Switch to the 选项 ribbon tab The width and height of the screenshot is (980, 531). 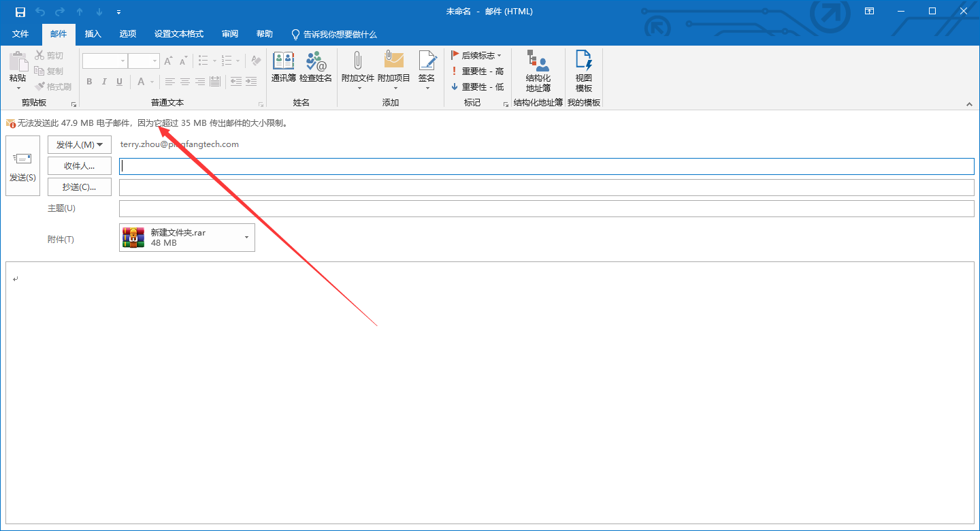coord(128,34)
